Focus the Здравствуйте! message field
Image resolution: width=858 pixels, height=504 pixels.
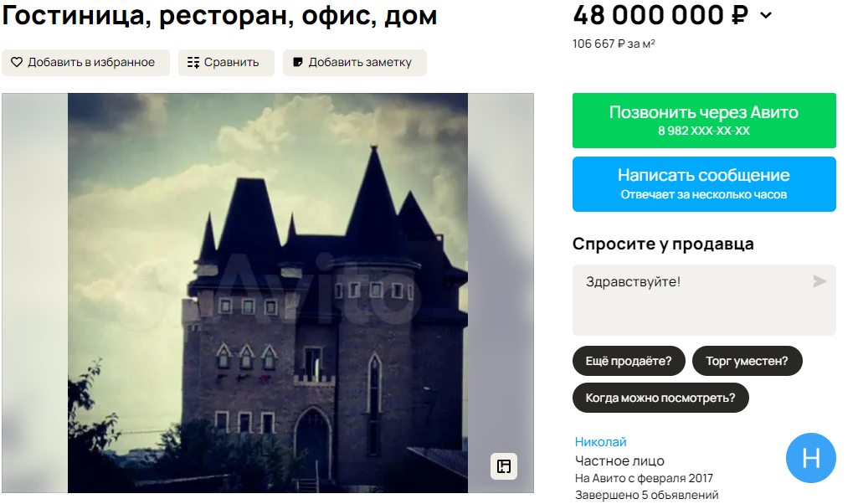click(704, 300)
